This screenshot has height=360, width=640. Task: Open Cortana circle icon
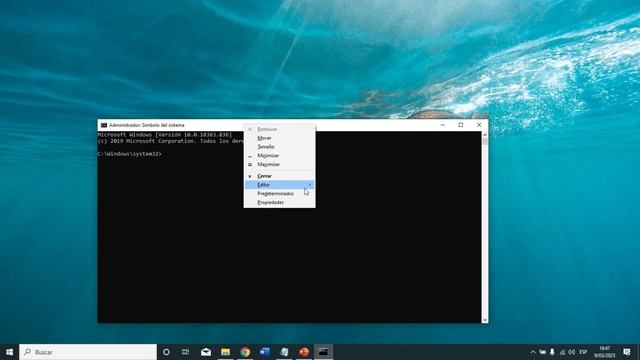(x=166, y=352)
